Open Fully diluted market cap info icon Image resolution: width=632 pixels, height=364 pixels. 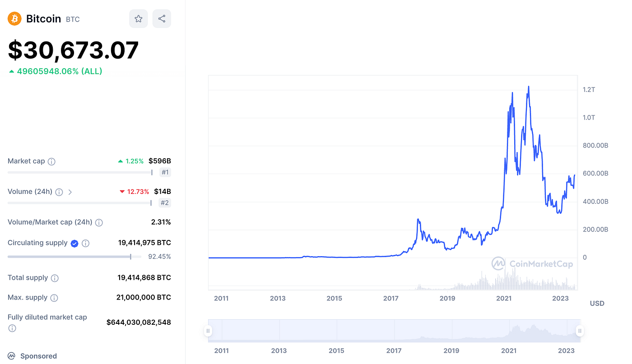coord(12,328)
